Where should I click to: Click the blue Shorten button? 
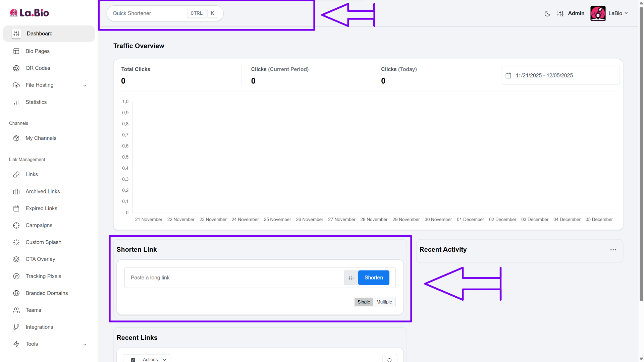[x=374, y=278]
